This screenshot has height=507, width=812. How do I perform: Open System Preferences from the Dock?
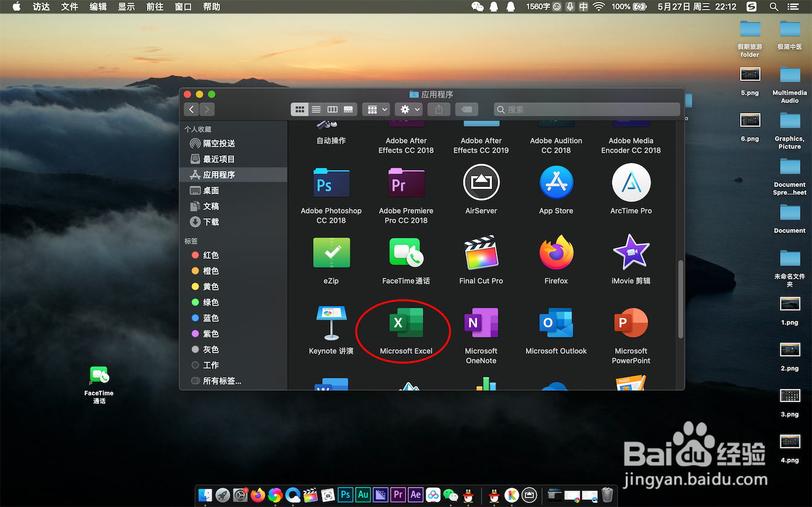241,494
